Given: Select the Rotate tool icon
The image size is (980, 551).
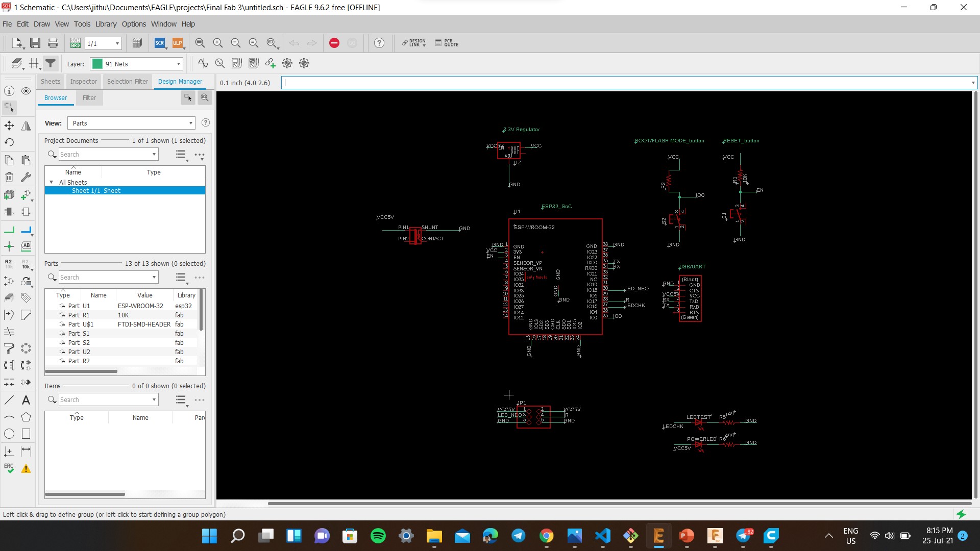Looking at the screenshot, I should point(9,142).
